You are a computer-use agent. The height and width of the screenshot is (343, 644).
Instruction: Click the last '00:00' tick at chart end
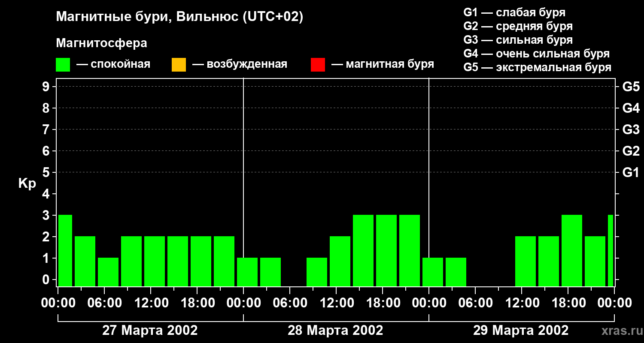(614, 303)
